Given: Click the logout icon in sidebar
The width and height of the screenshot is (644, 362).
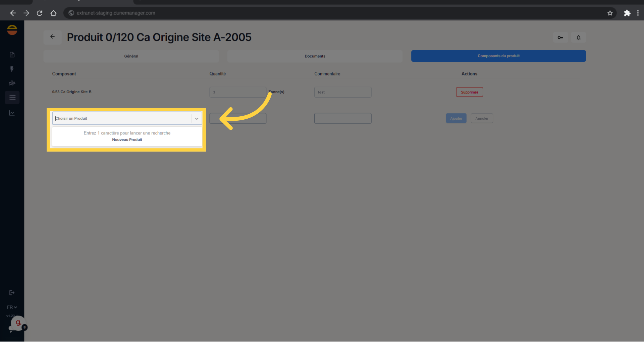Looking at the screenshot, I should click(x=12, y=293).
